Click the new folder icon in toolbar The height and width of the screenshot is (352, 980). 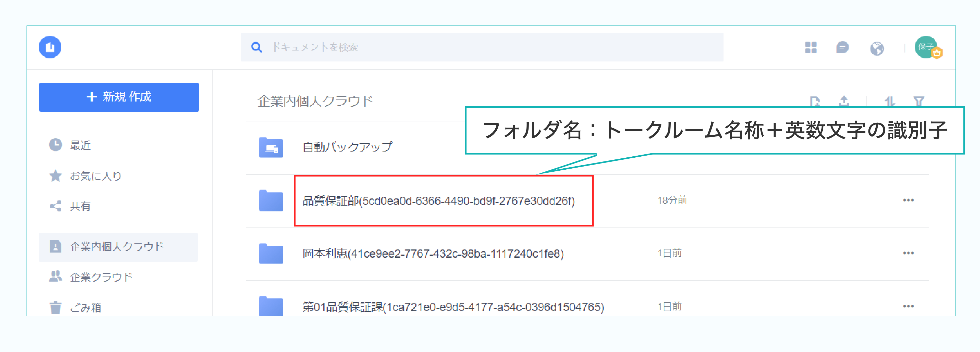coord(815,101)
